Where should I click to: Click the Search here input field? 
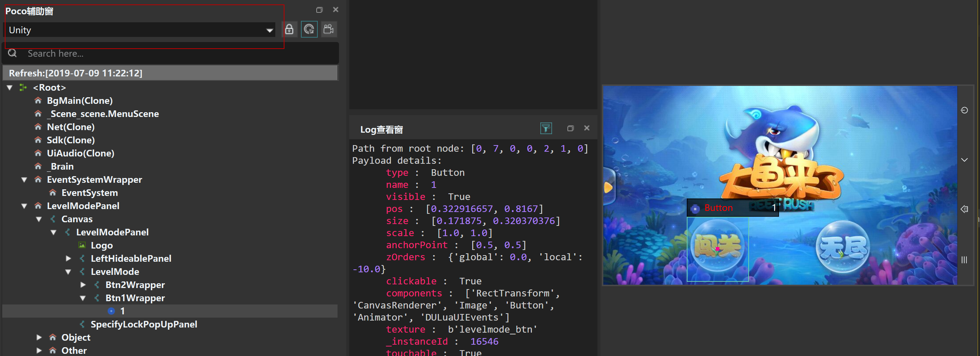[x=114, y=53]
